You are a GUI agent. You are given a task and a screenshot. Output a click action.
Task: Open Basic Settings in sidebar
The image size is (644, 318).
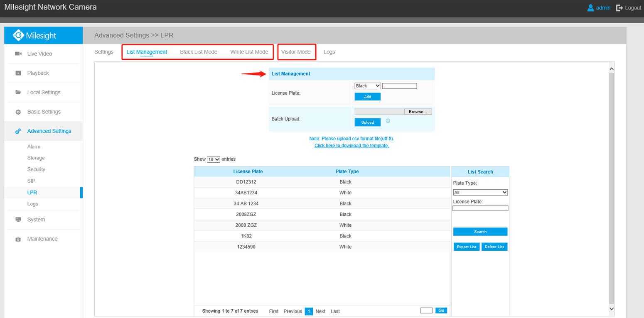(43, 112)
